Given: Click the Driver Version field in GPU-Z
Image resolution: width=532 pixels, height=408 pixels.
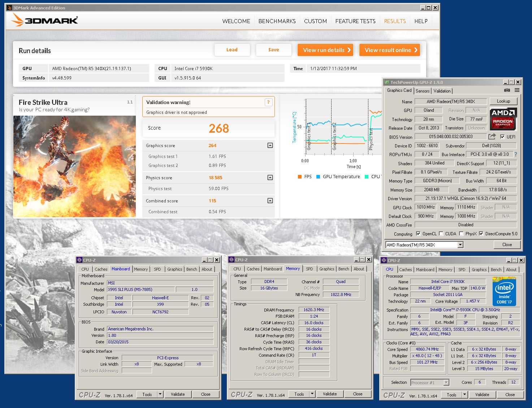Looking at the screenshot, I should coord(466,198).
